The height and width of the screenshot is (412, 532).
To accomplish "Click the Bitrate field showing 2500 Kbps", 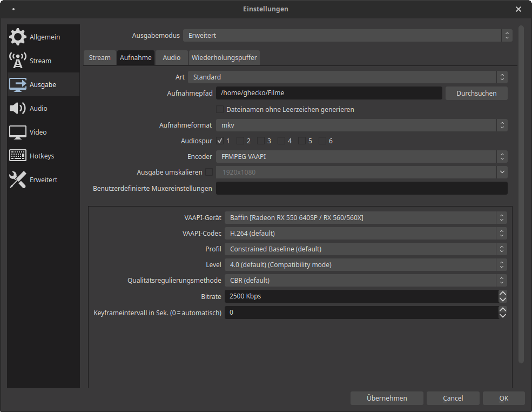I will point(361,296).
